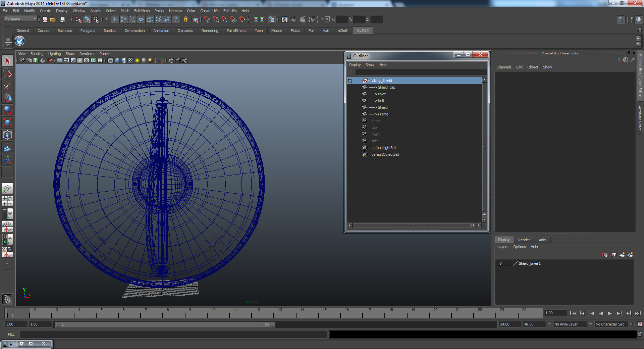This screenshot has width=644, height=349.
Task: Expand the layout shortcuts arrow below panels
Action: (x=7, y=264)
